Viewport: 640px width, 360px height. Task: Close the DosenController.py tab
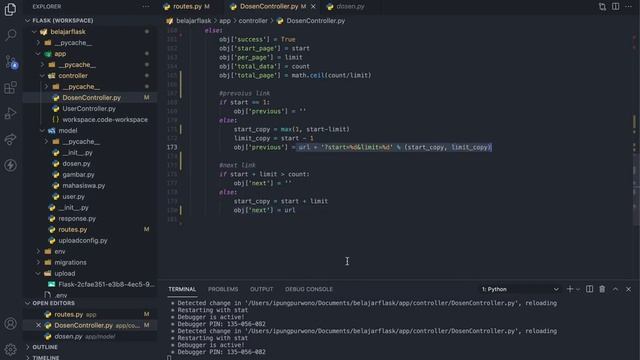point(313,7)
